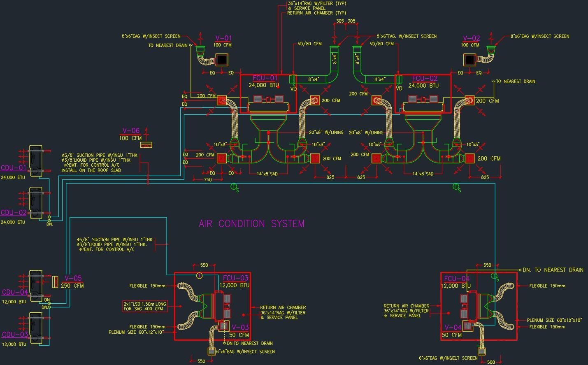588x365 pixels.
Task: Click the thermostat symbol below FCU-01 ducts
Action: (234, 187)
